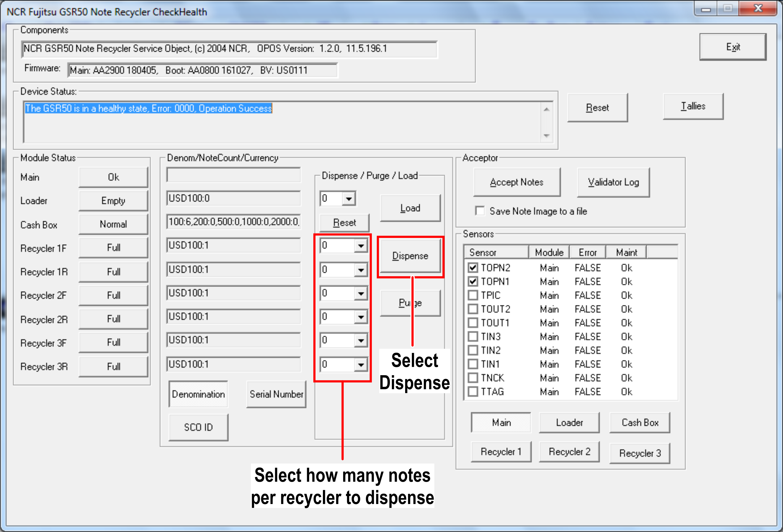Click Device Status scrollbar up arrow
Viewport: 783px width, 532px height.
click(x=546, y=109)
